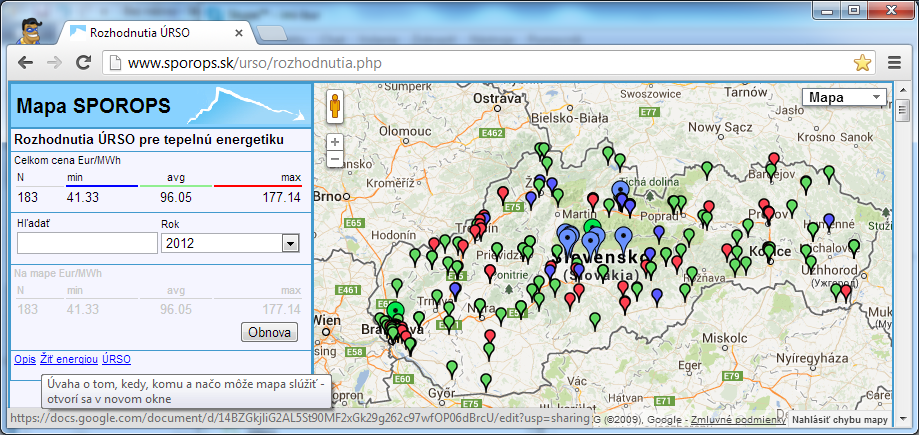Image resolution: width=919 pixels, height=435 pixels.
Task: Select the Rozhodnutia ÚRSO browser tab
Action: coord(155,33)
